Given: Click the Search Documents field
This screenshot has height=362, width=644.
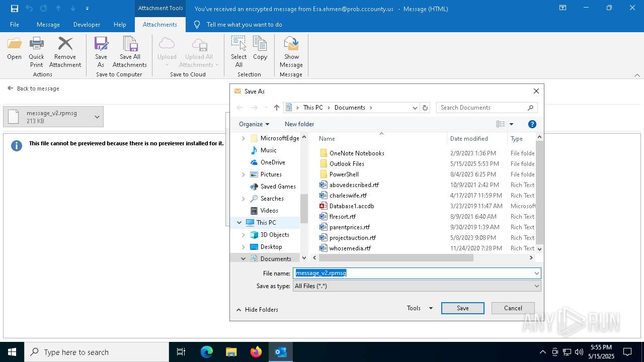Looking at the screenshot, I should coord(487,108).
